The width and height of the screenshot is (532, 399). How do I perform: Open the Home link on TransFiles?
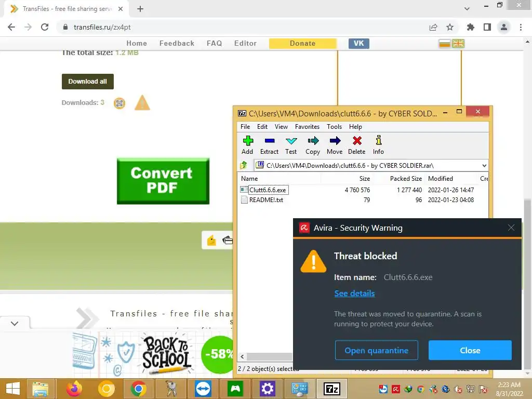[x=137, y=44]
